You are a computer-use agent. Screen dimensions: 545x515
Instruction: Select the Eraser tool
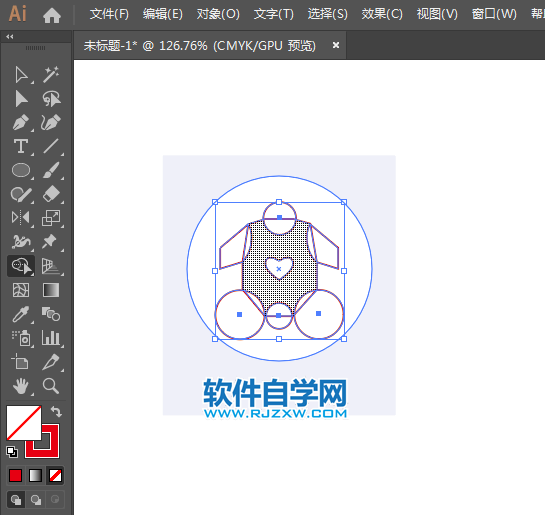[x=51, y=194]
